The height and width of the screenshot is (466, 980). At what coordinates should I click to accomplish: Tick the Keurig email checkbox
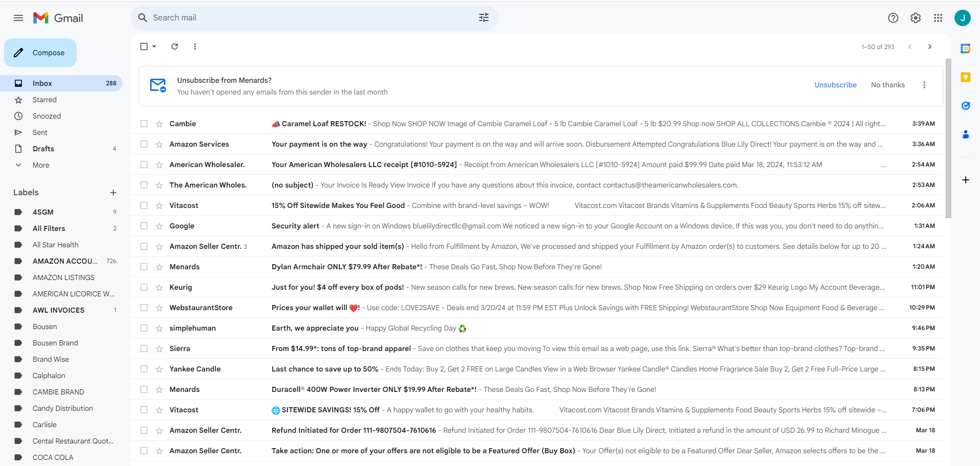pyautogui.click(x=144, y=287)
